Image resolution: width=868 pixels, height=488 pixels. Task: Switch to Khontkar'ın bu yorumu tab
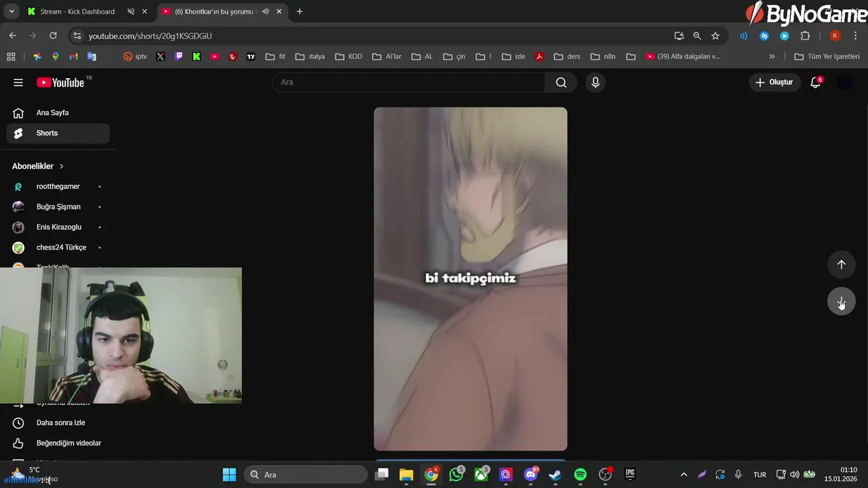click(214, 12)
